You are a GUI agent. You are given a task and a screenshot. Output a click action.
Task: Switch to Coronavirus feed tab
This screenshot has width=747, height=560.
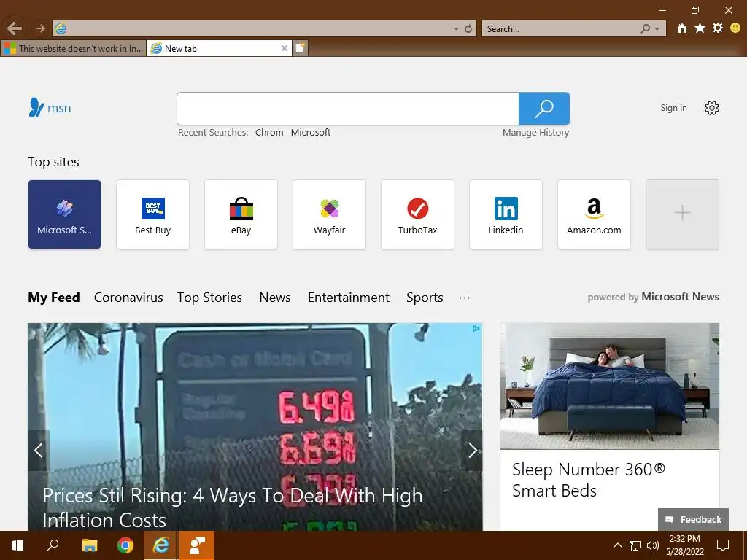coord(128,297)
